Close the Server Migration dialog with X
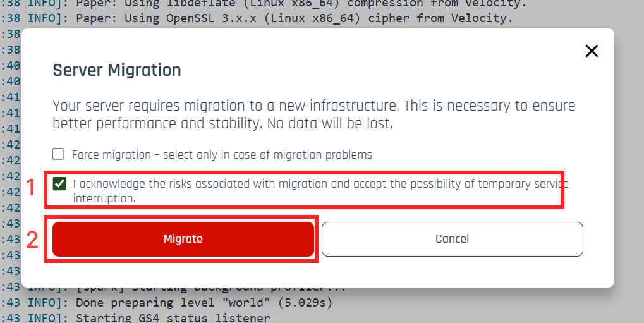The width and height of the screenshot is (644, 323). tap(591, 51)
